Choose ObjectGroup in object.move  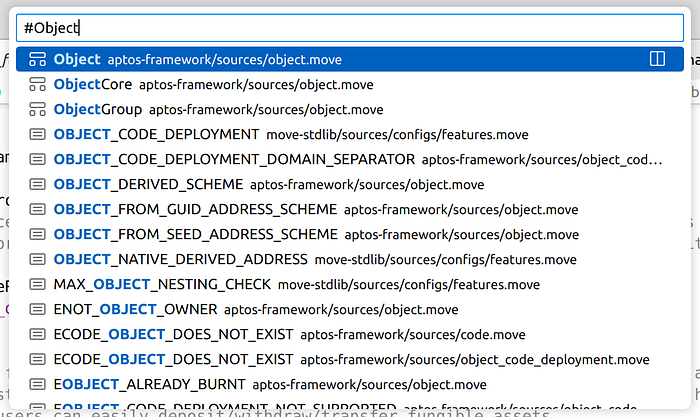pyautogui.click(x=200, y=109)
